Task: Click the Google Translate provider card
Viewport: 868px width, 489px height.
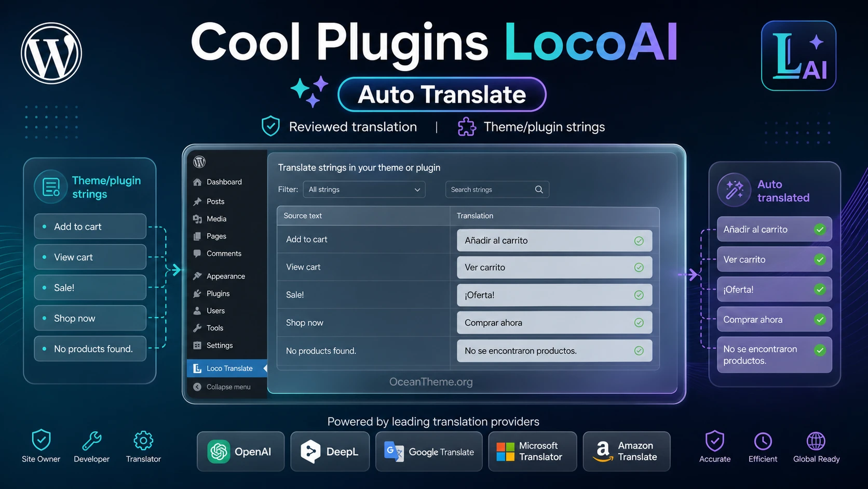Action: (x=429, y=452)
